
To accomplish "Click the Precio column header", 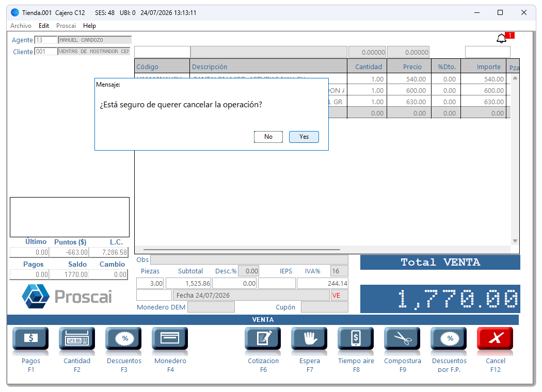I will (x=409, y=67).
